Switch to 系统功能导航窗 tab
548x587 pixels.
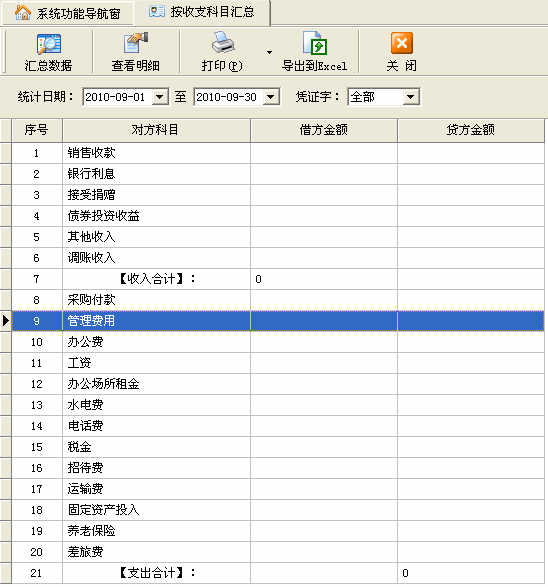pyautogui.click(x=67, y=13)
